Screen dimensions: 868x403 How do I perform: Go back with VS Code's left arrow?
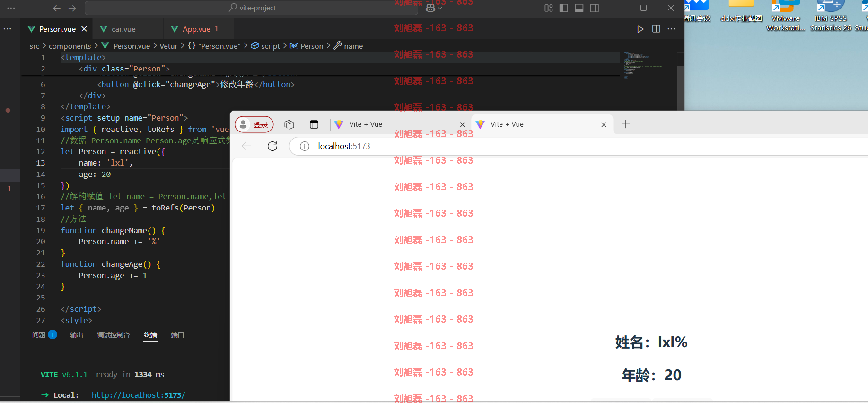point(57,8)
